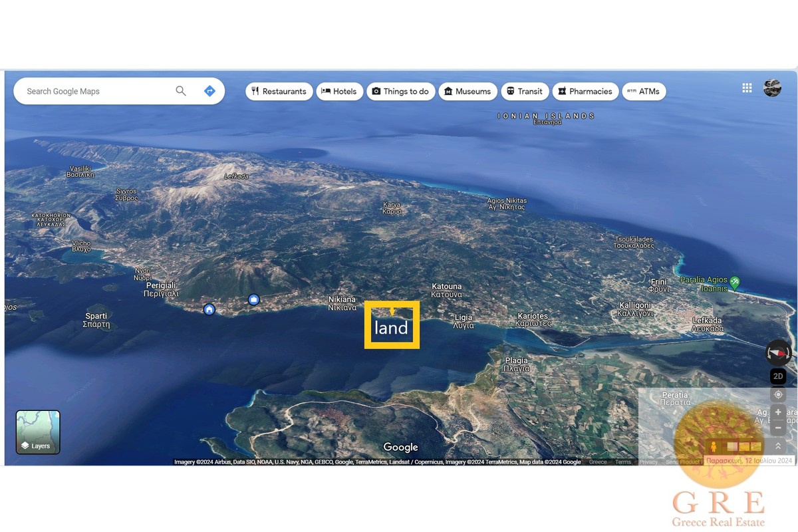798x532 pixels.
Task: Expand imagery panel with double chevron
Action: coord(778,446)
